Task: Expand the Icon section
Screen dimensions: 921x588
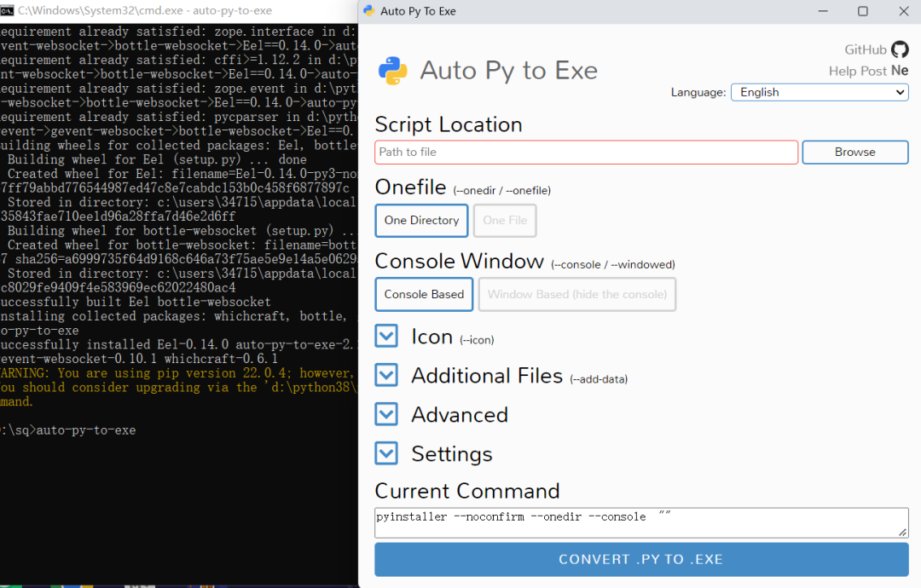Action: click(x=386, y=336)
